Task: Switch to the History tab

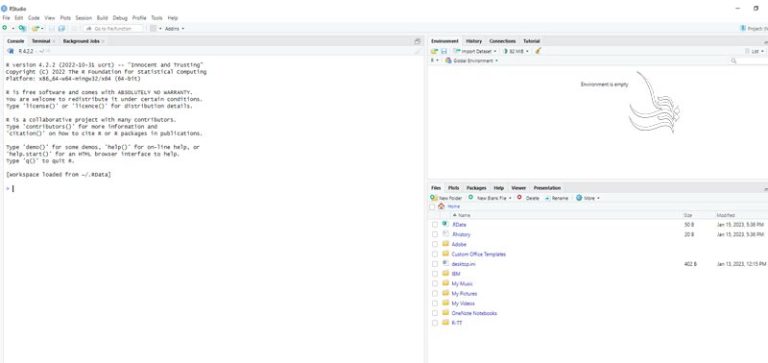Action: click(474, 41)
